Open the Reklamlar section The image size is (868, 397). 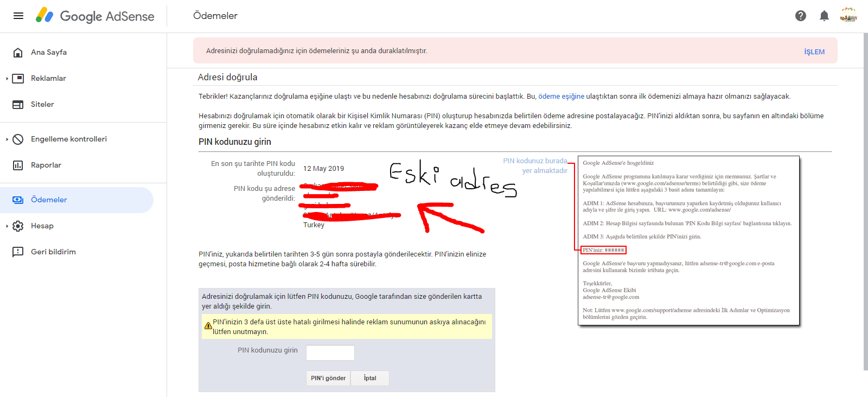pyautogui.click(x=48, y=79)
